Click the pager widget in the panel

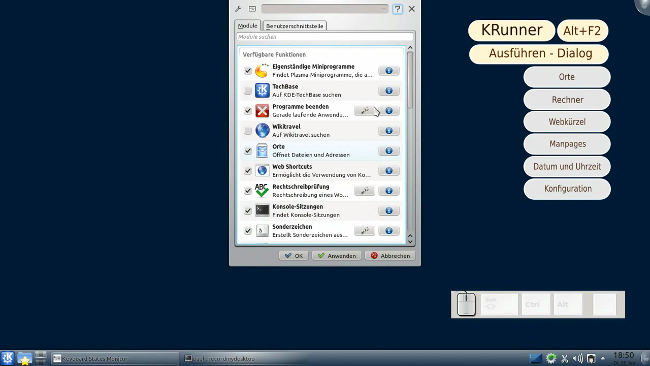(41, 358)
